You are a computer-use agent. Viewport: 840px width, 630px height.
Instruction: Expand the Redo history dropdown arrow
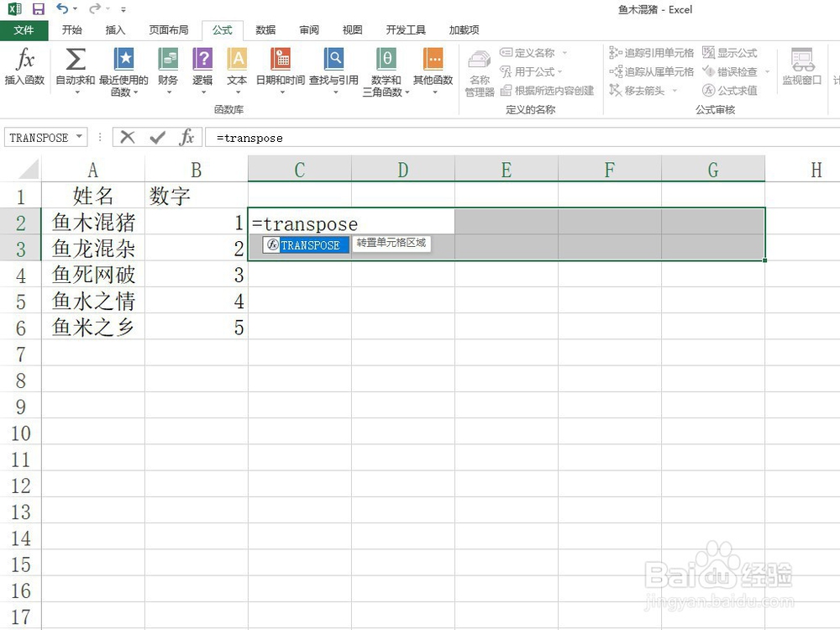pos(108,9)
